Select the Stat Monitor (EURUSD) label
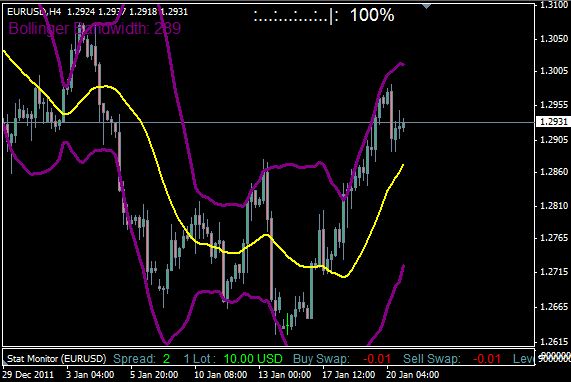This screenshot has height=382, width=571. [x=57, y=359]
